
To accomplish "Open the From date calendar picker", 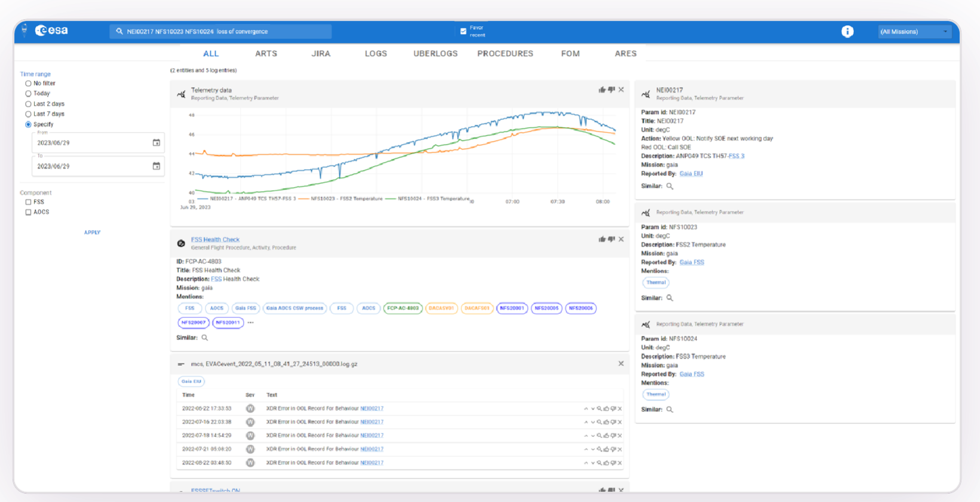I will click(157, 143).
